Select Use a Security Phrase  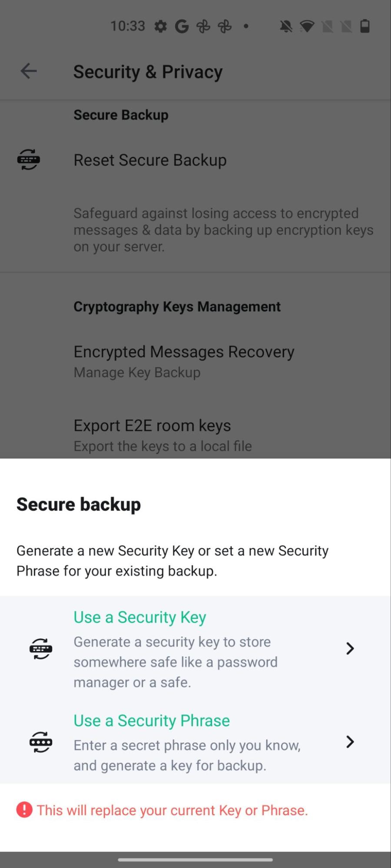point(195,743)
